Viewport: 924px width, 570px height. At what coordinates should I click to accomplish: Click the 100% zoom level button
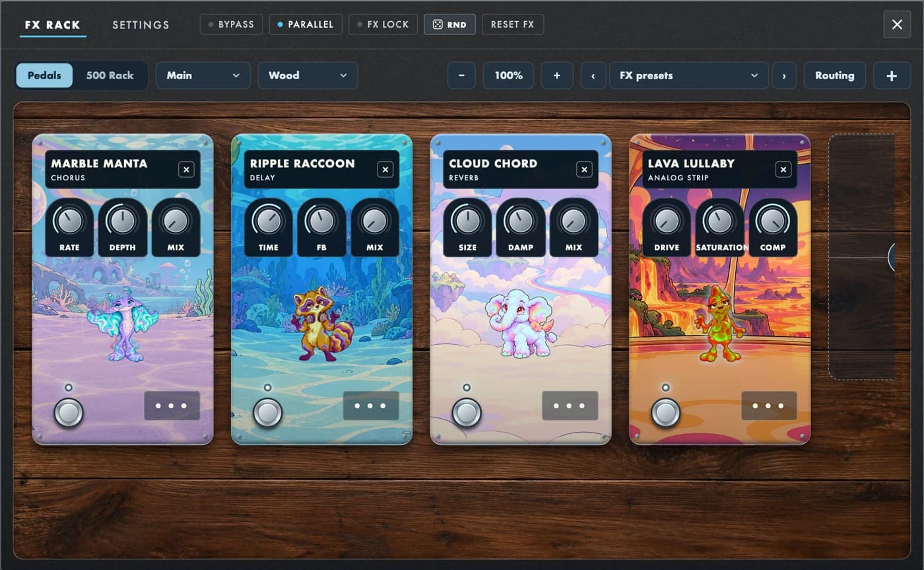509,75
